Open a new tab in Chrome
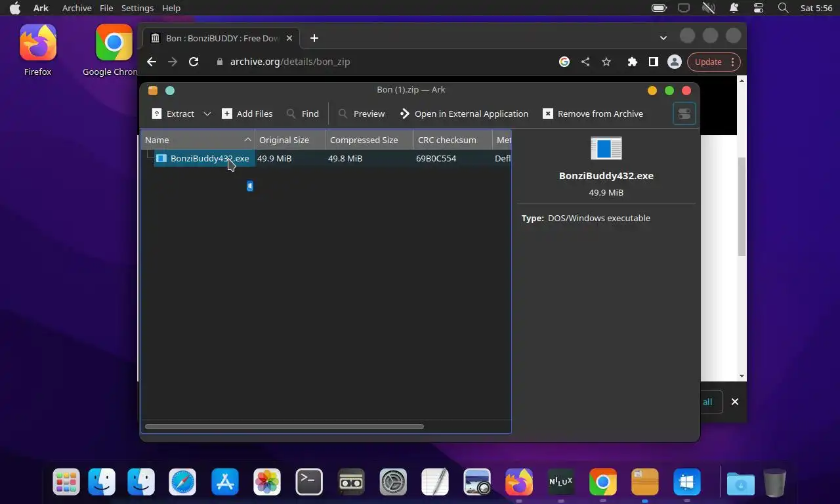Image resolution: width=840 pixels, height=504 pixels. [314, 38]
